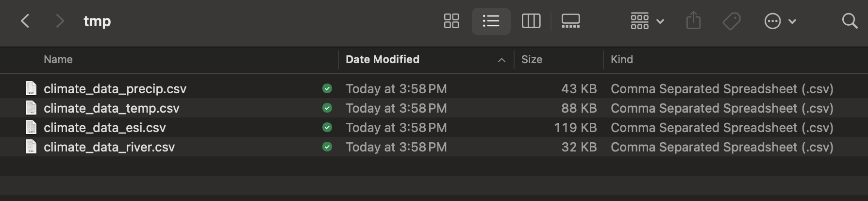
Task: Sort by the Name column header
Action: click(58, 59)
